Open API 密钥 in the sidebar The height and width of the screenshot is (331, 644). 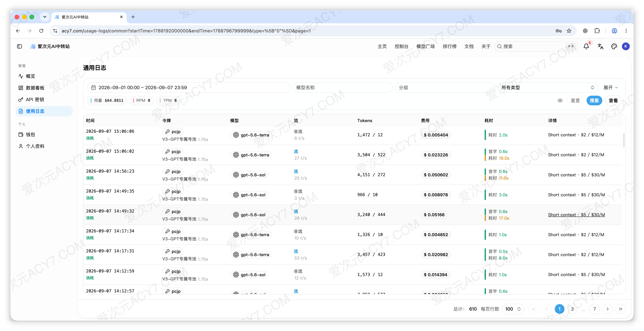(44, 100)
